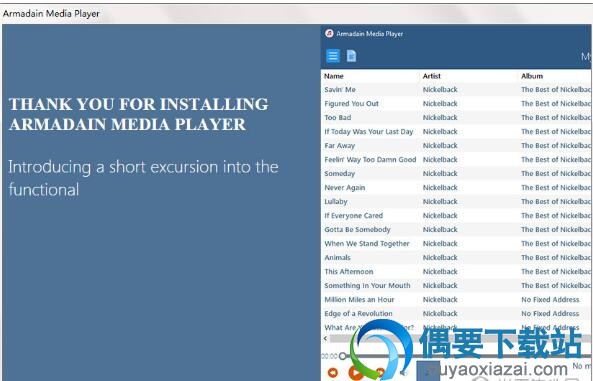Click Nickelback artist in Never Again row
This screenshot has height=381, width=593.
[x=440, y=188]
